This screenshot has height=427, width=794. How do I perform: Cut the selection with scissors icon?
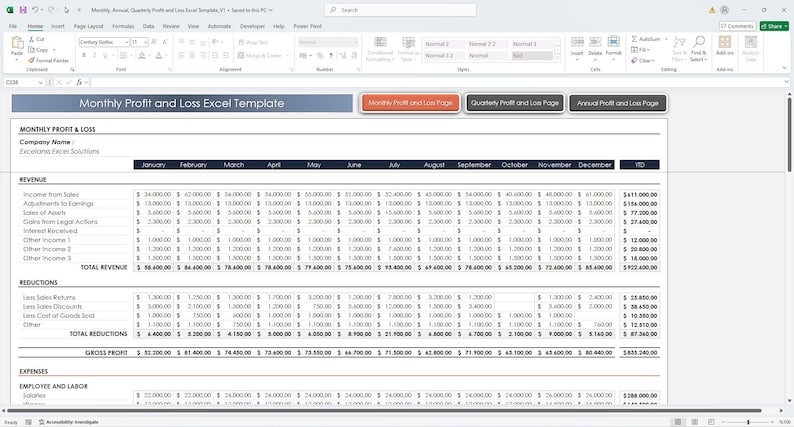(x=31, y=39)
